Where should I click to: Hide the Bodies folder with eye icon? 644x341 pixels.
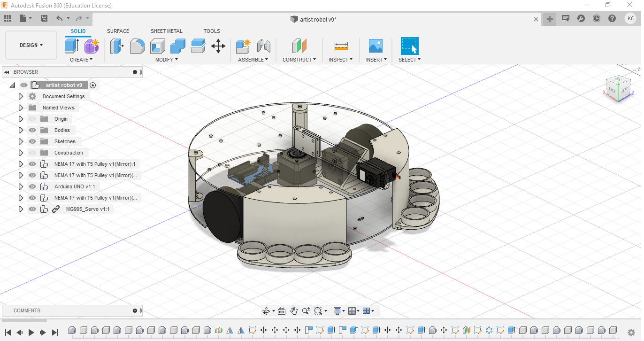point(32,130)
